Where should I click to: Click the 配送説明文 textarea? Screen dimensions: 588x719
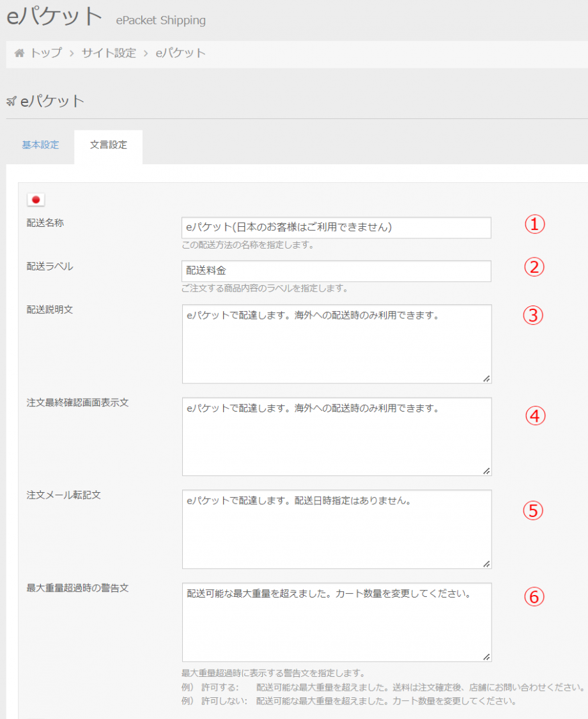[336, 342]
